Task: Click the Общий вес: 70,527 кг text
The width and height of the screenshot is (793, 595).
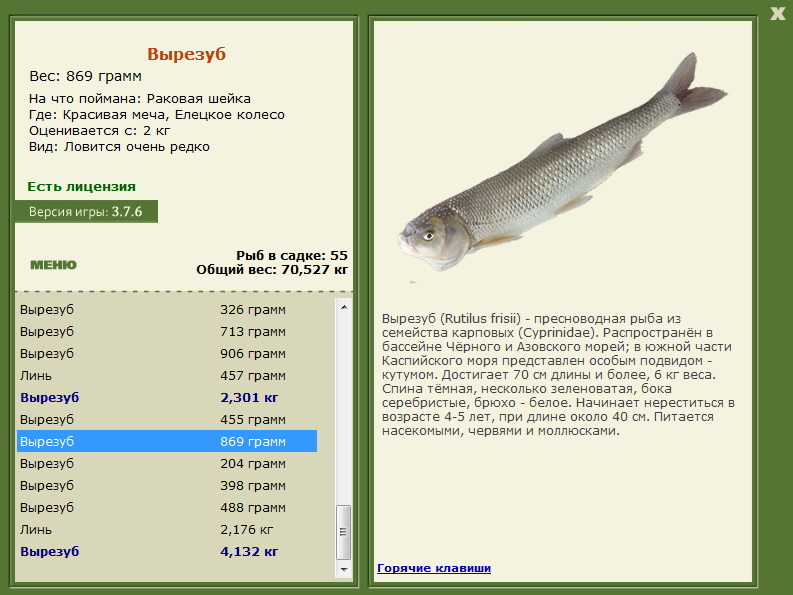Action: pos(272,270)
